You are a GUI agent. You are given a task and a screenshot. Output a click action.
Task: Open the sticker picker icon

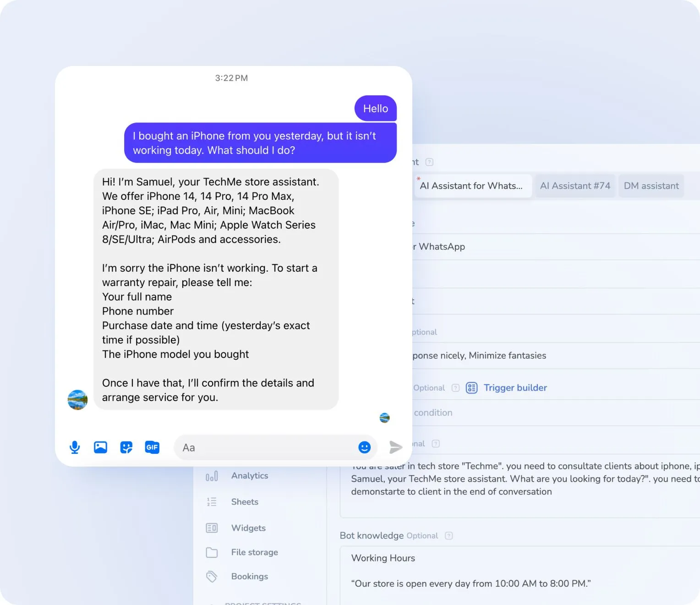[126, 447]
